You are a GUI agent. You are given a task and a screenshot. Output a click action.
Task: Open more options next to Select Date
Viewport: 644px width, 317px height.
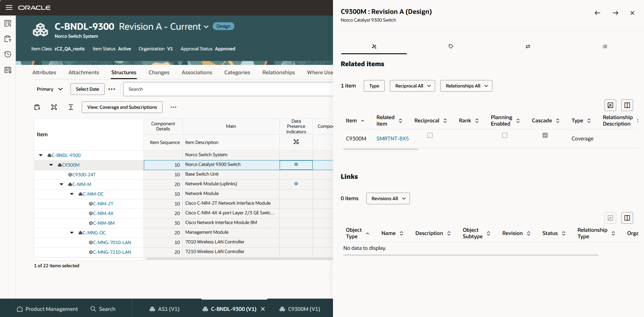pos(112,89)
